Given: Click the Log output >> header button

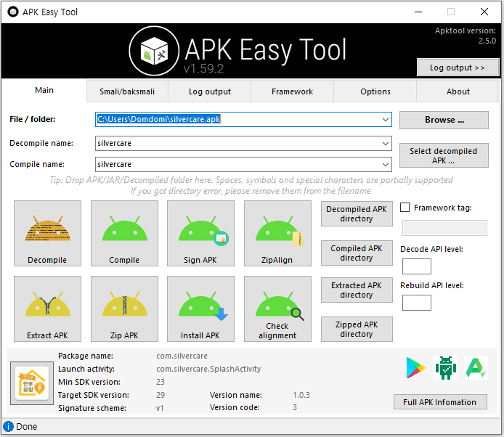Looking at the screenshot, I should [458, 68].
